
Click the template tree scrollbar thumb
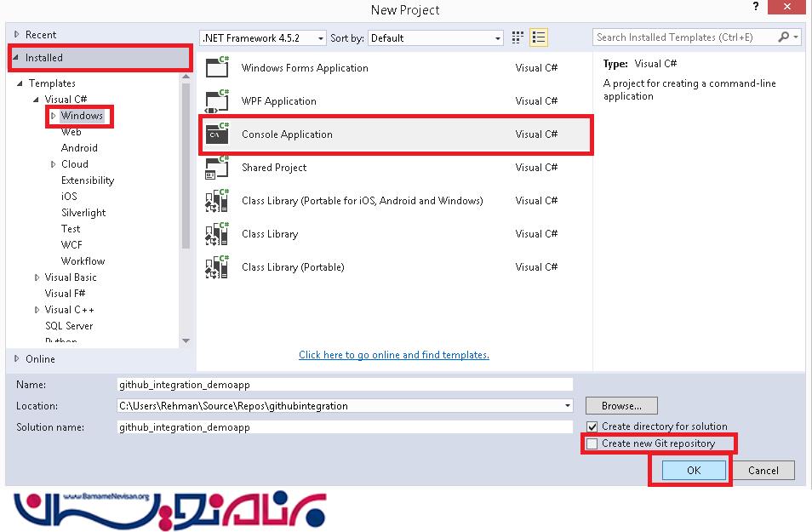(x=186, y=166)
